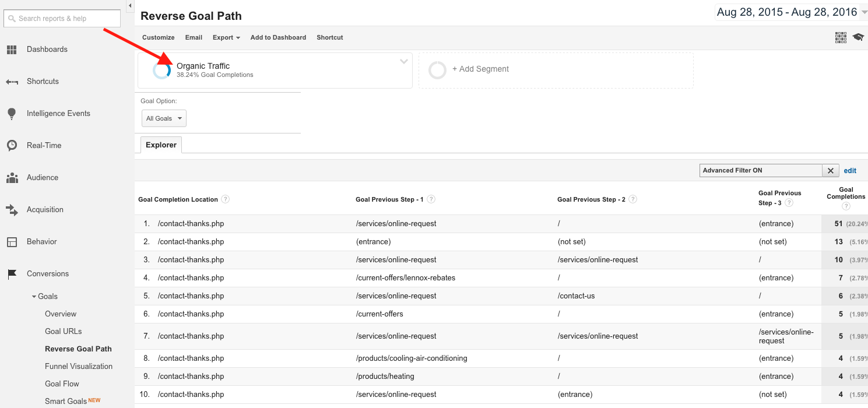Open the All Goals dropdown

click(164, 118)
